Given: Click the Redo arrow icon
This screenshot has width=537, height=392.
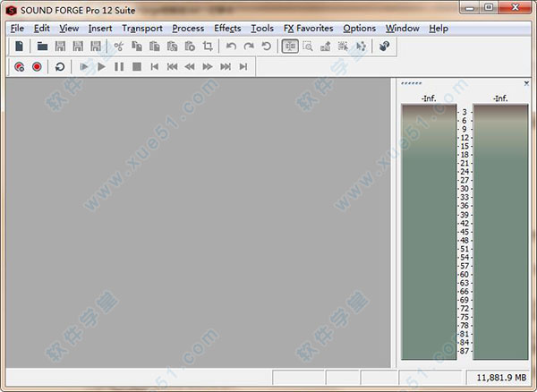Looking at the screenshot, I should (249, 47).
